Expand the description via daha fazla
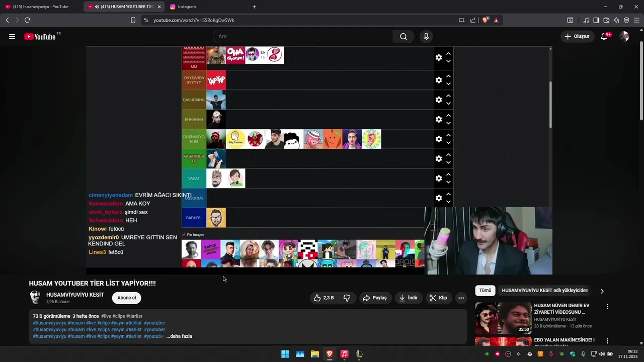Screen dimensions: 644x362 179,336
